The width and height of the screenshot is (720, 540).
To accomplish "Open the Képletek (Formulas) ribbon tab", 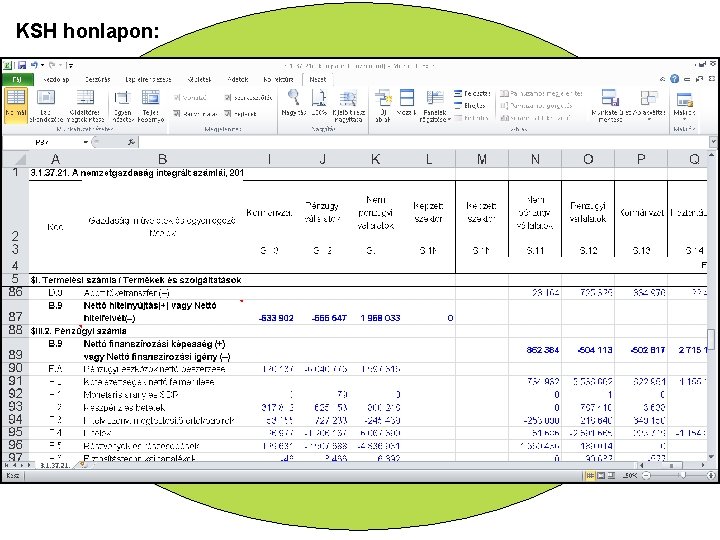I will (x=199, y=79).
